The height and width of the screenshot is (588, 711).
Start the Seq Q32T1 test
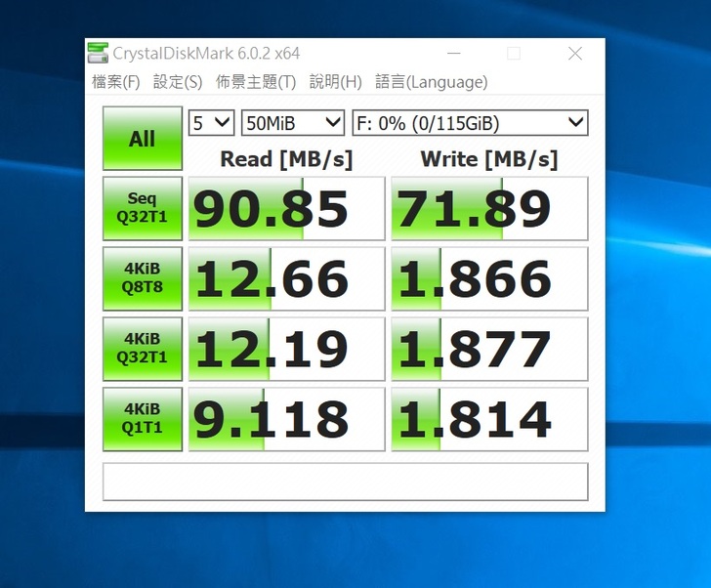[143, 209]
